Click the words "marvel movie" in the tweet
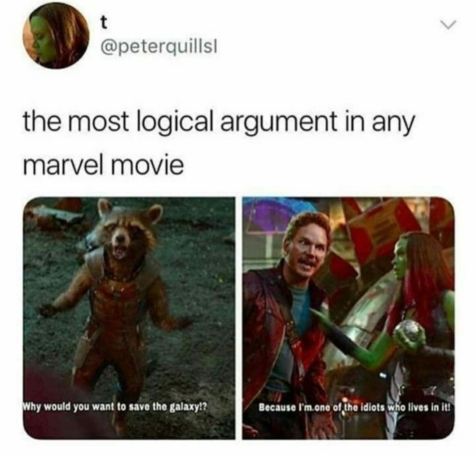The image size is (476, 456). 104,166
